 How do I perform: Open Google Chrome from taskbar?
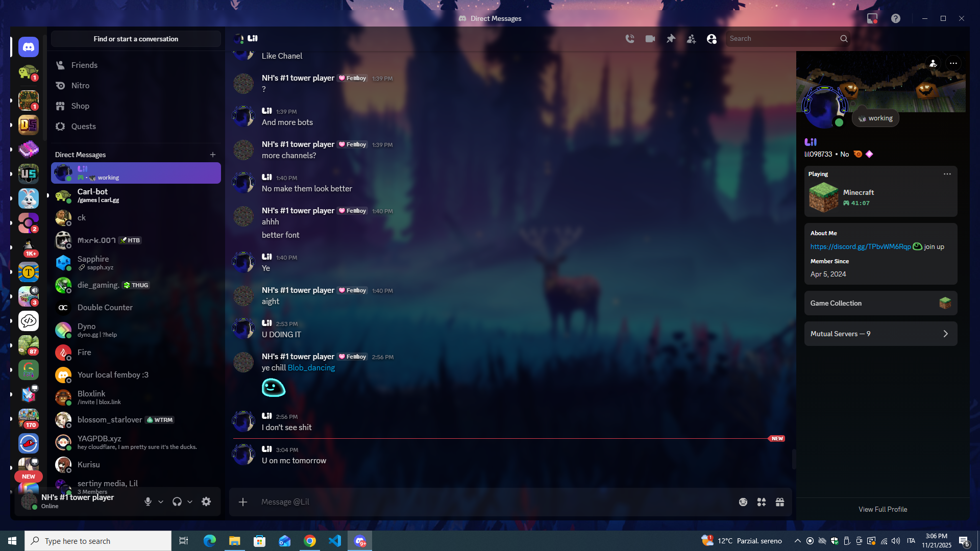pos(310,541)
